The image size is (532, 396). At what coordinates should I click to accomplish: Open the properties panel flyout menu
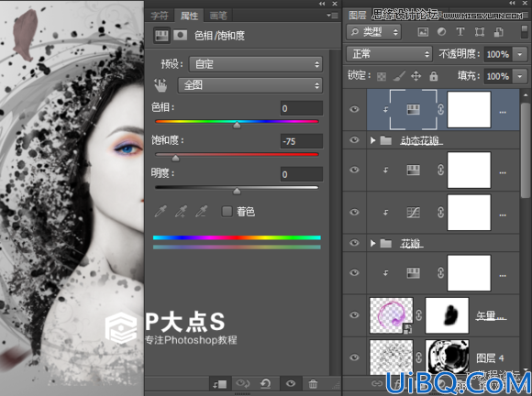pos(332,16)
